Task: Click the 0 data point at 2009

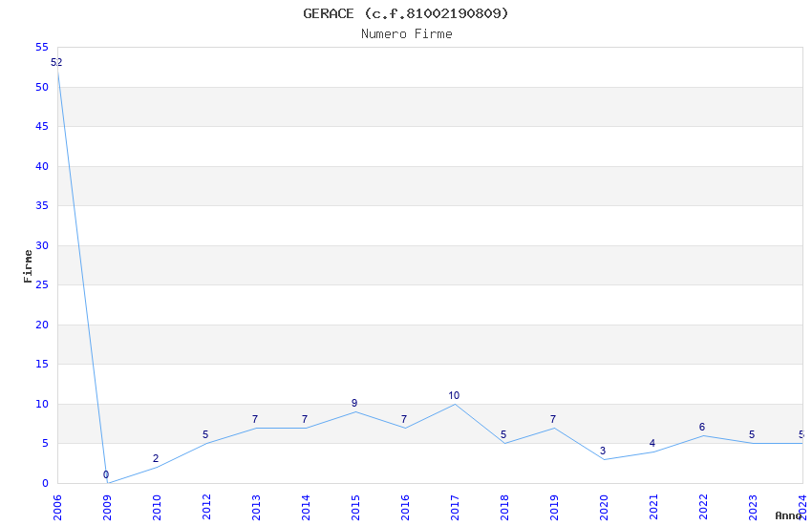Action: click(108, 483)
